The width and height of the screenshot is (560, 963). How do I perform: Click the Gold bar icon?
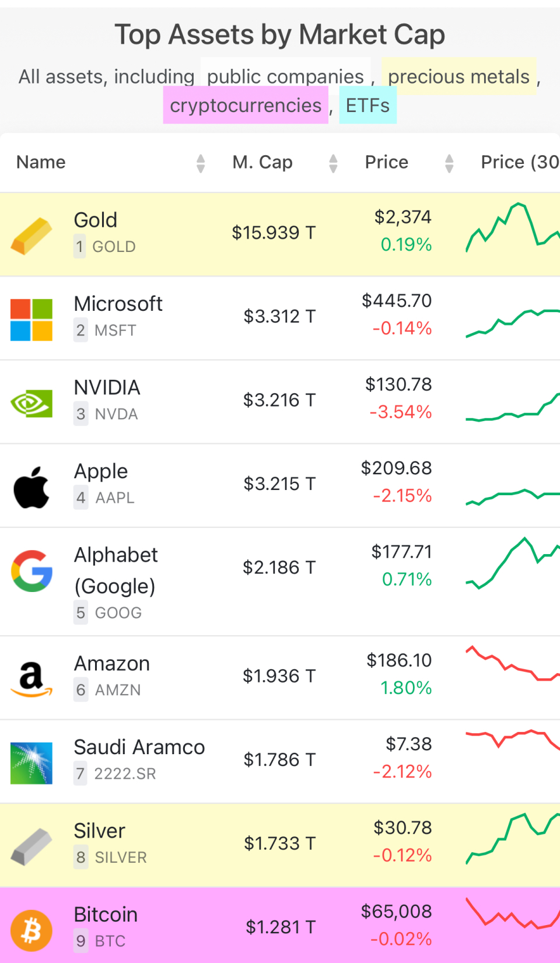click(32, 235)
